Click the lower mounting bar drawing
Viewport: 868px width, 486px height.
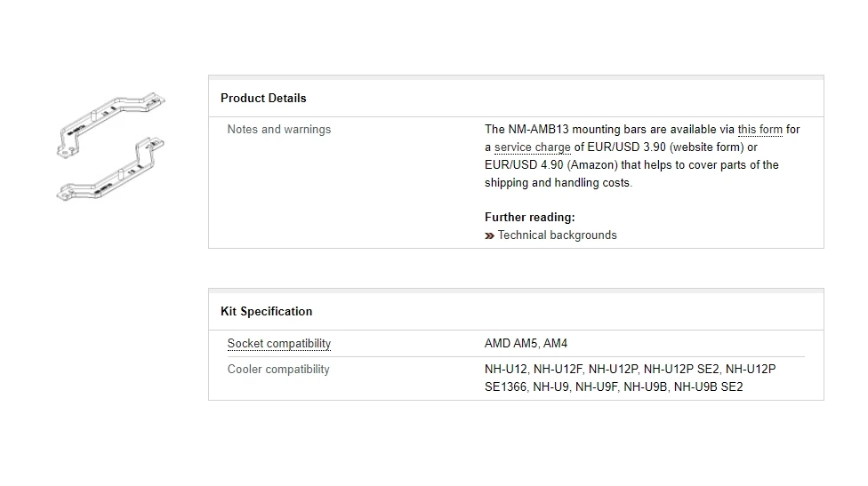click(110, 169)
